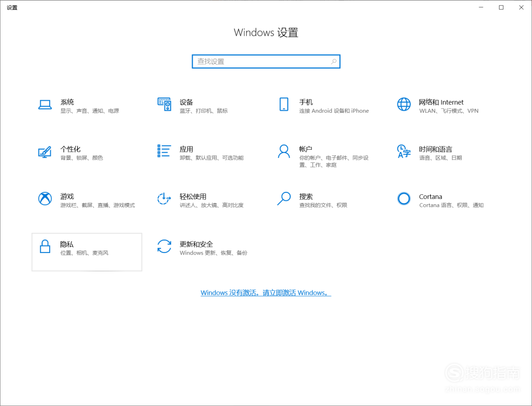Select the 应用 heading text
This screenshot has width=532, height=406.
tap(186, 149)
